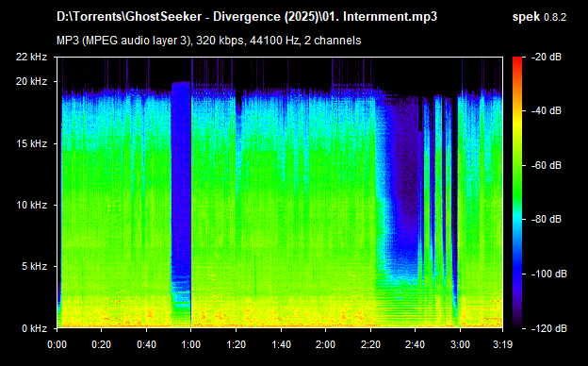Image resolution: width=588 pixels, height=366 pixels.
Task: Click the -40 dB scale label
Action: 547,110
